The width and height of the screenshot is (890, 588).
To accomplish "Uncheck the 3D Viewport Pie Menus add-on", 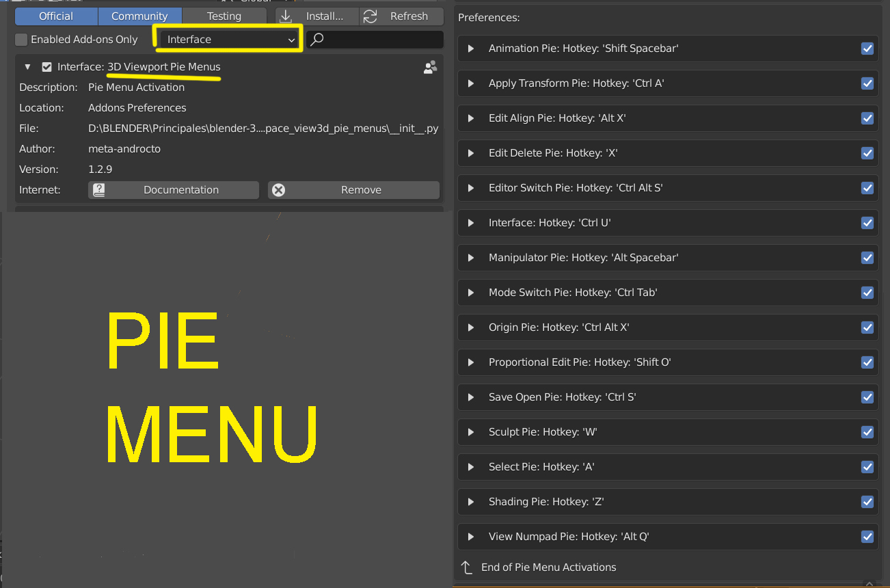I will point(46,66).
